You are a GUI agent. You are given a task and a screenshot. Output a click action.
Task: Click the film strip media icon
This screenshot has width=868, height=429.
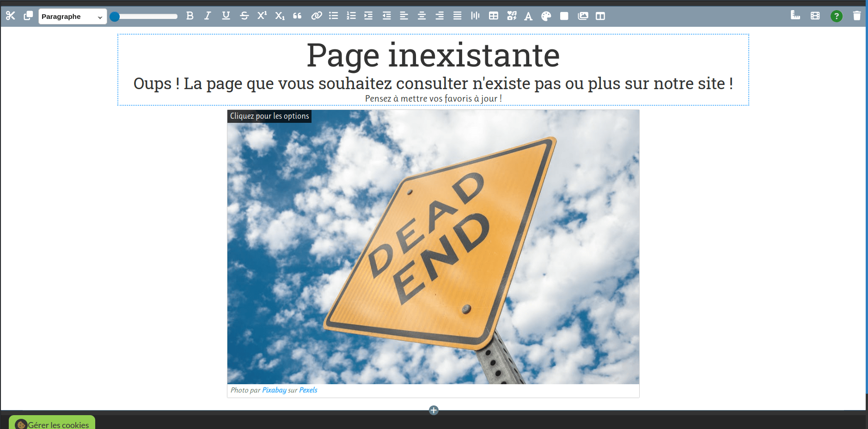click(x=815, y=16)
